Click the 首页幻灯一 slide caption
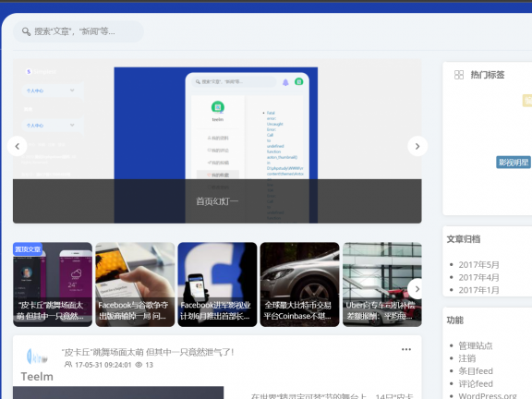 pos(217,201)
